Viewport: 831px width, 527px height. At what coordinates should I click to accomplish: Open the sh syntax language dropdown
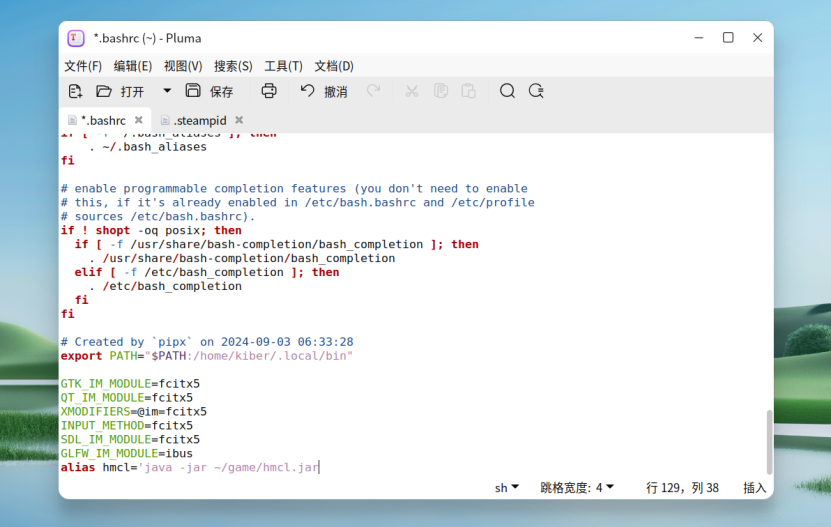click(507, 488)
